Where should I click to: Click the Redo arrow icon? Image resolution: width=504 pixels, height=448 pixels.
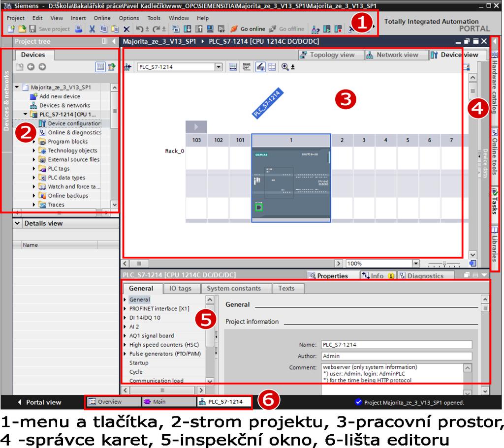pos(156,29)
